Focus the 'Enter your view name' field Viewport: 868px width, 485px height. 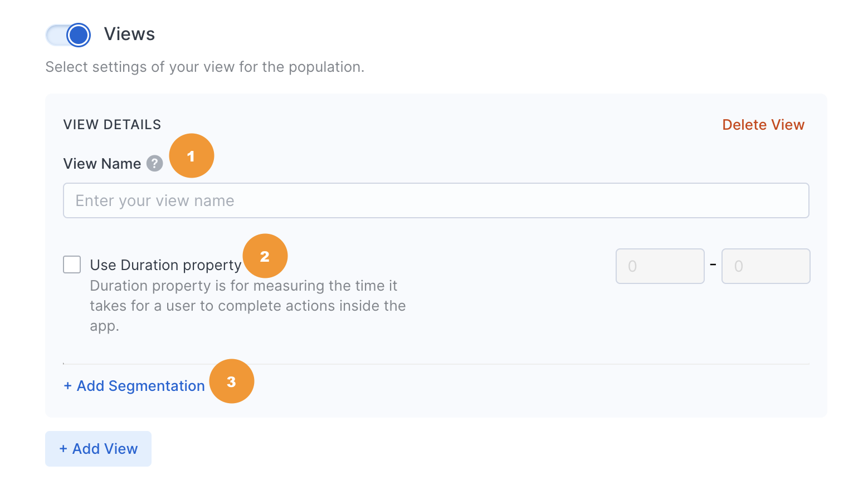(x=436, y=200)
